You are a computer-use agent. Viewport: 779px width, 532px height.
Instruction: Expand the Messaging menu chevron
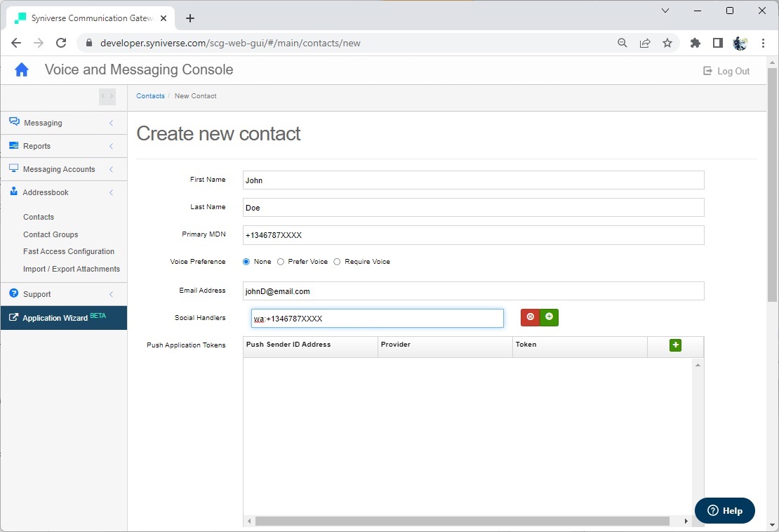coord(112,123)
